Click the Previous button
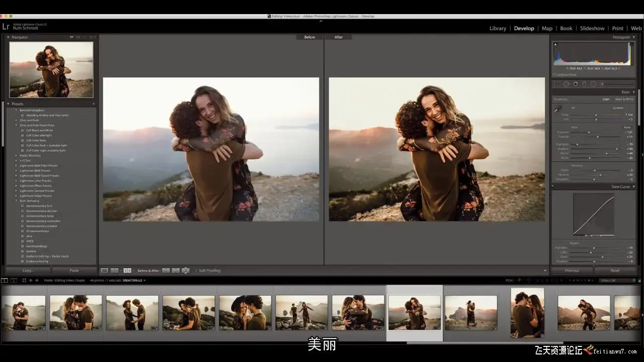The height and width of the screenshot is (362, 644). (x=572, y=270)
